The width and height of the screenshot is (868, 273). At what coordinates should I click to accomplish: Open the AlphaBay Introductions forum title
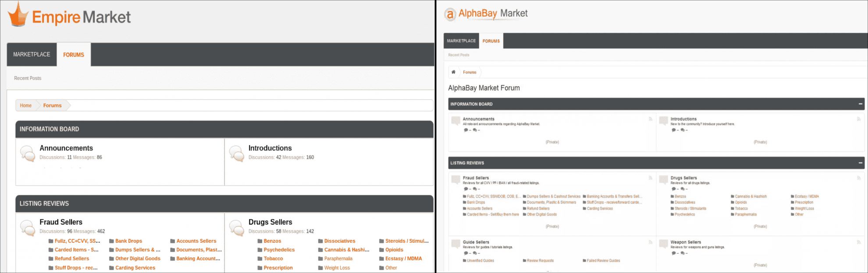coord(683,119)
